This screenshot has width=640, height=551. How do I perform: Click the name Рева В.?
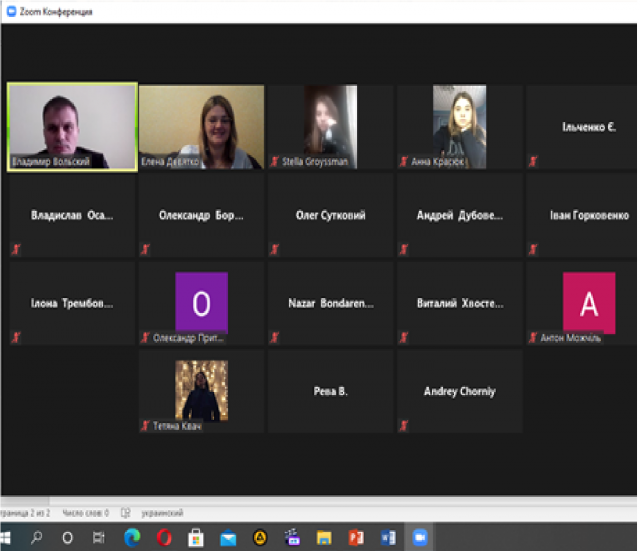pos(331,391)
